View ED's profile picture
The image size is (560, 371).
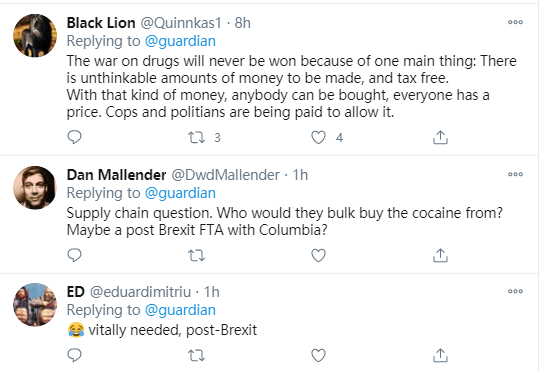click(x=35, y=305)
